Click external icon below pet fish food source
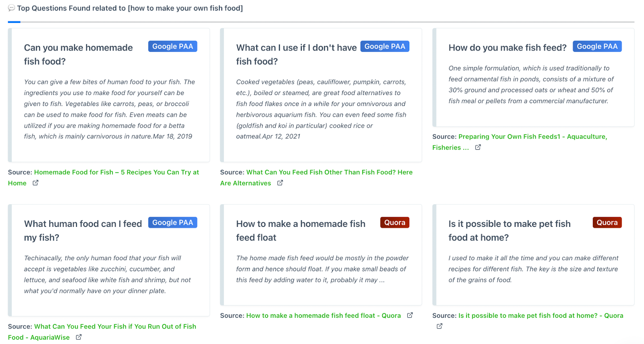 440,326
